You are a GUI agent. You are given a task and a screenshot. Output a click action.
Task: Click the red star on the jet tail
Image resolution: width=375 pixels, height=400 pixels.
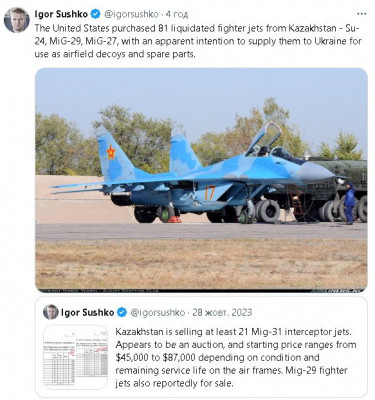tap(111, 152)
